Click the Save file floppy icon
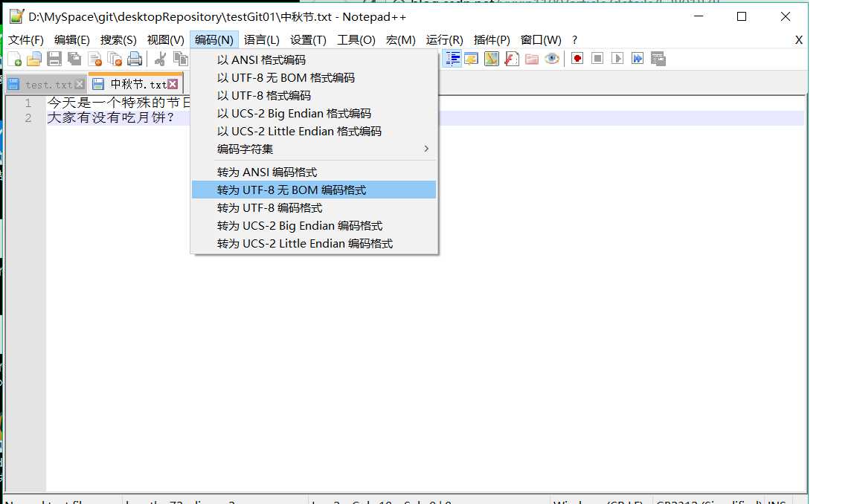The image size is (857, 504). 54,59
